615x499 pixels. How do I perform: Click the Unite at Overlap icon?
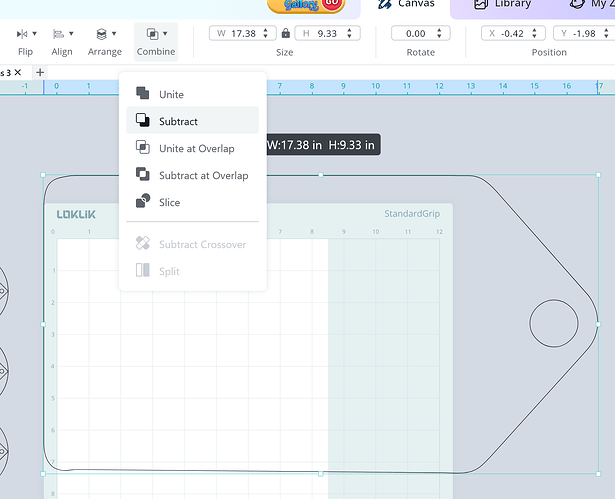pos(142,148)
